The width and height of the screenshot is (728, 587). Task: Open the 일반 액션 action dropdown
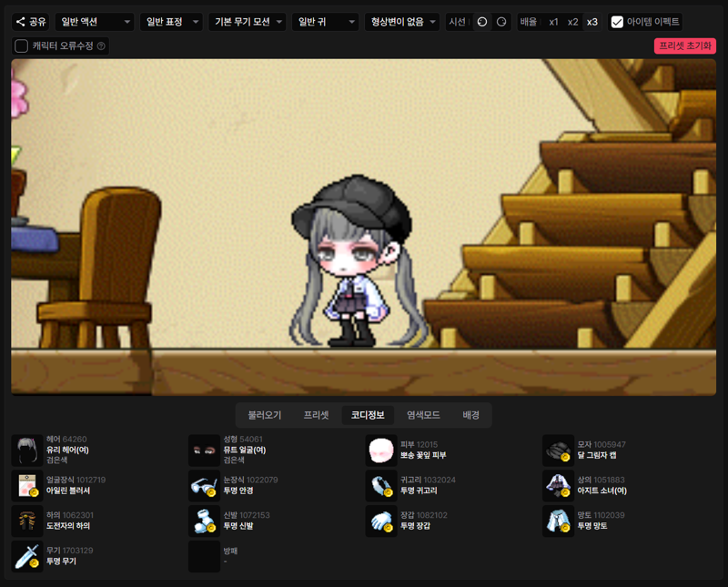tap(95, 22)
